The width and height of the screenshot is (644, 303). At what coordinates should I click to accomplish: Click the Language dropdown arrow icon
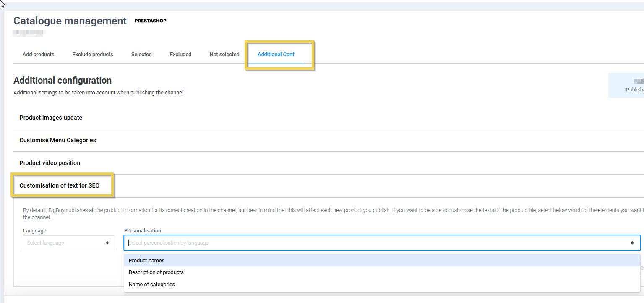click(x=107, y=243)
